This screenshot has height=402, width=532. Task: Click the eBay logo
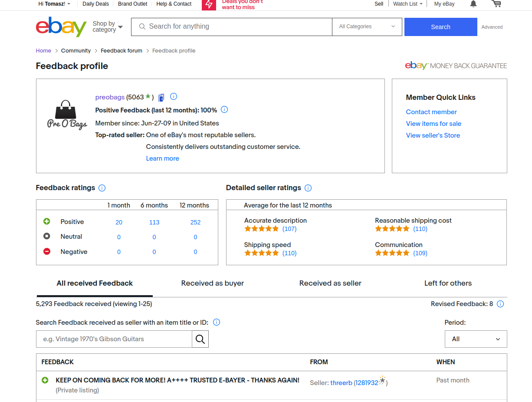61,26
